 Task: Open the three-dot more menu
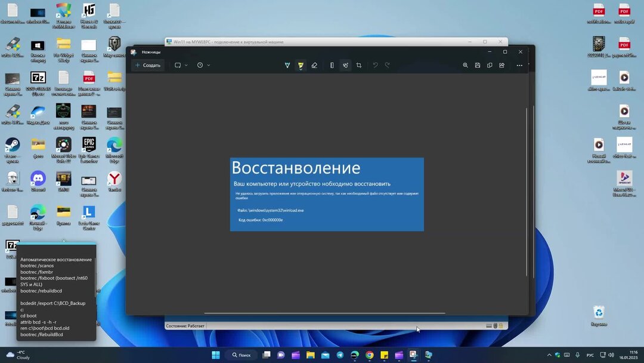coord(519,65)
